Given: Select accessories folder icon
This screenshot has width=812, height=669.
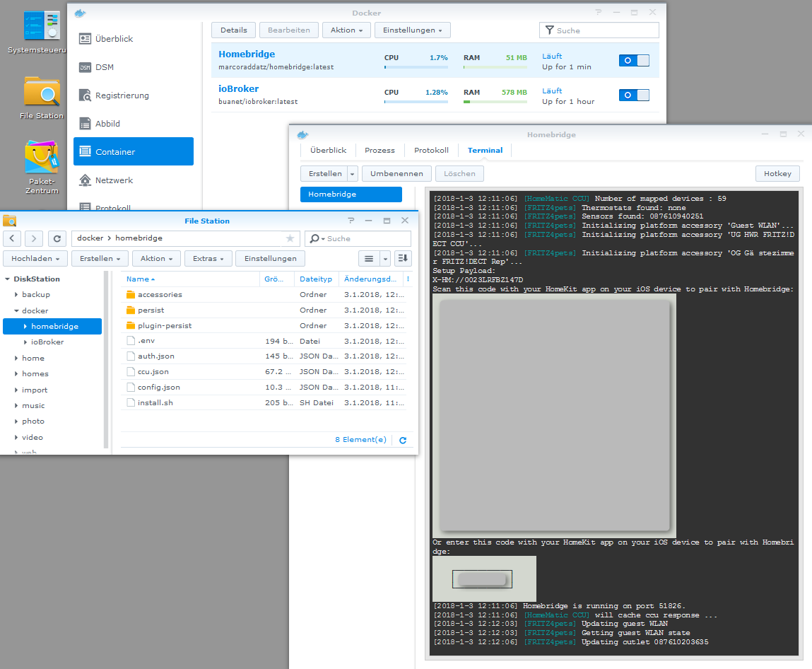Looking at the screenshot, I should pyautogui.click(x=131, y=294).
